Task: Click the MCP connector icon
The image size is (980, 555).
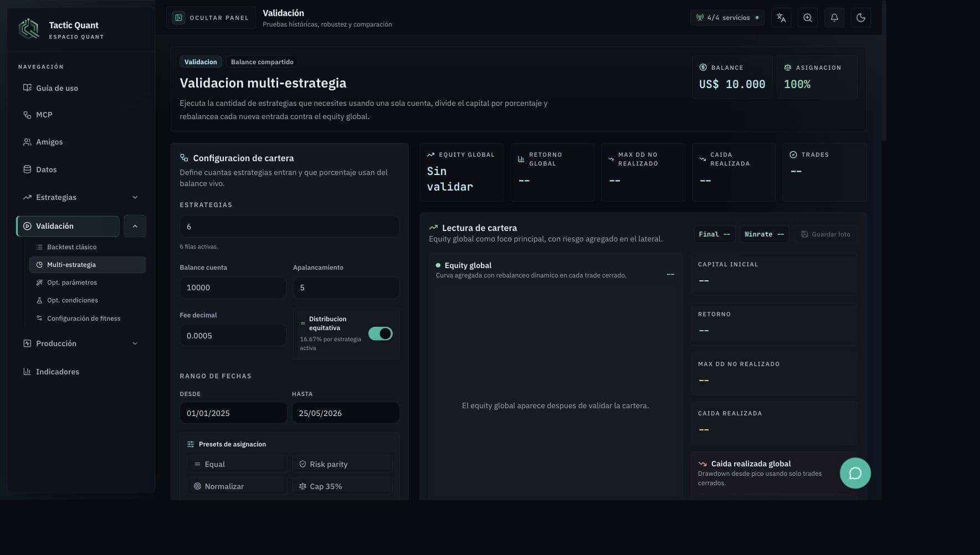Action: (x=27, y=115)
